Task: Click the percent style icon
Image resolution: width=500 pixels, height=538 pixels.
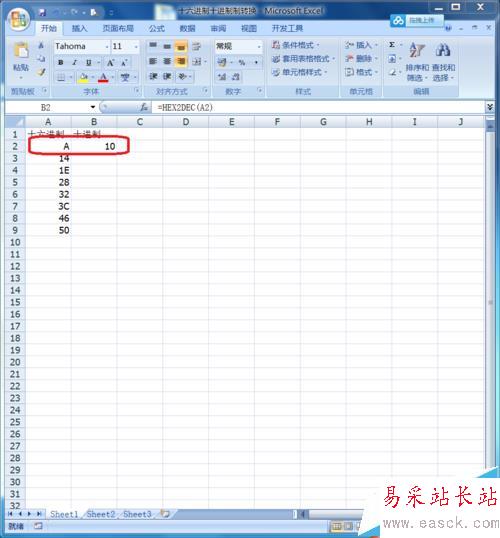Action: click(242, 62)
